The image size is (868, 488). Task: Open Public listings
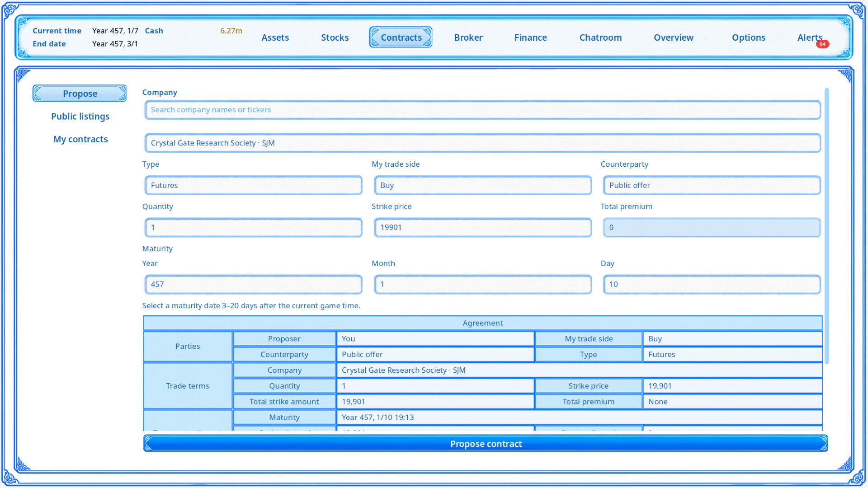pos(80,116)
